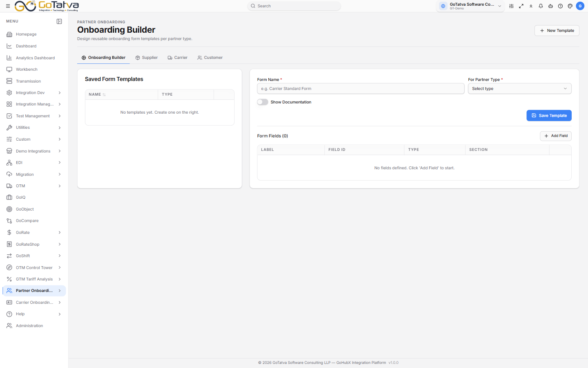Open the bot assistant icon
588x368 pixels.
(x=550, y=6)
